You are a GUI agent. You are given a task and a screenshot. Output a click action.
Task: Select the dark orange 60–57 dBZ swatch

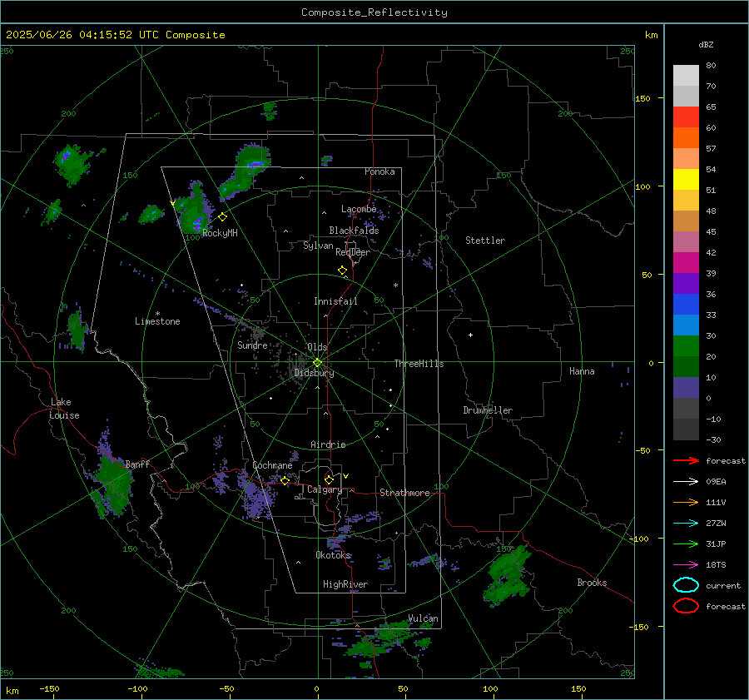(x=686, y=138)
